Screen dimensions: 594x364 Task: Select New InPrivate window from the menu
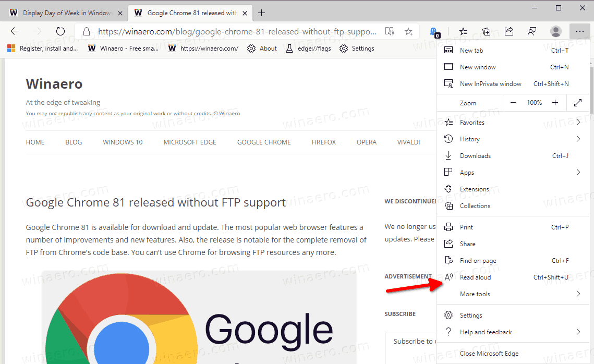[490, 83]
